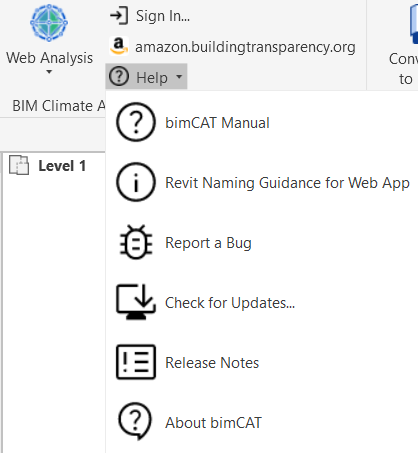Select the Level 1 view item

(x=62, y=166)
